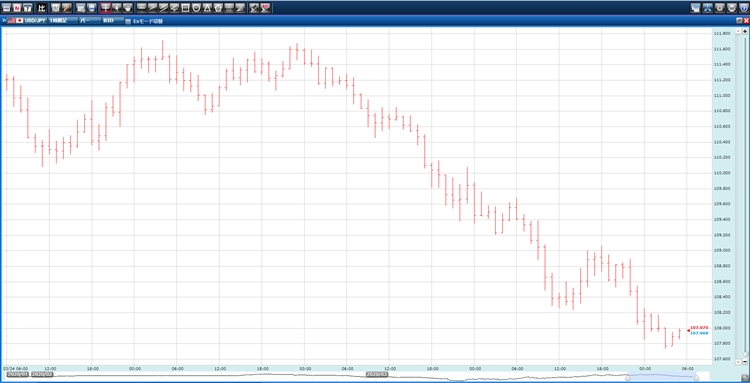Click the vertical price scale slider
This screenshot has width=750, height=383.
[x=745, y=191]
